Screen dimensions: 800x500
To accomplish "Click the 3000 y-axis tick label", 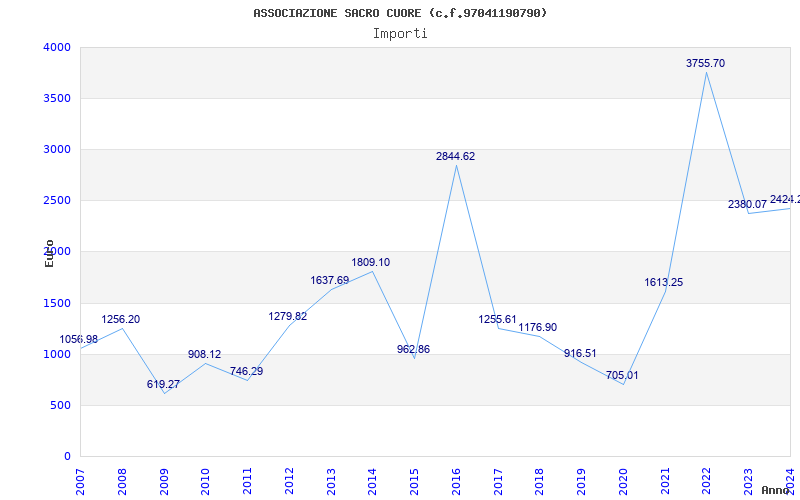I will 57,149.
